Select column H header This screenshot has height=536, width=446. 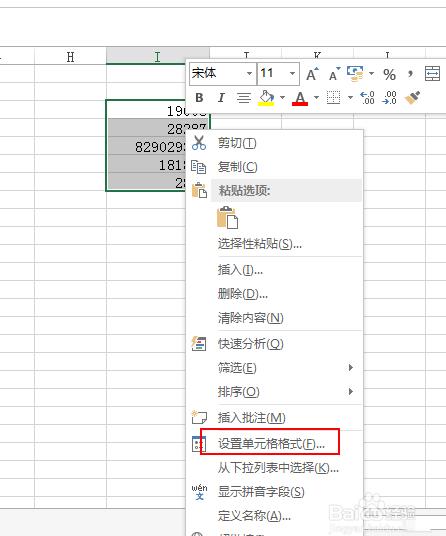70,56
